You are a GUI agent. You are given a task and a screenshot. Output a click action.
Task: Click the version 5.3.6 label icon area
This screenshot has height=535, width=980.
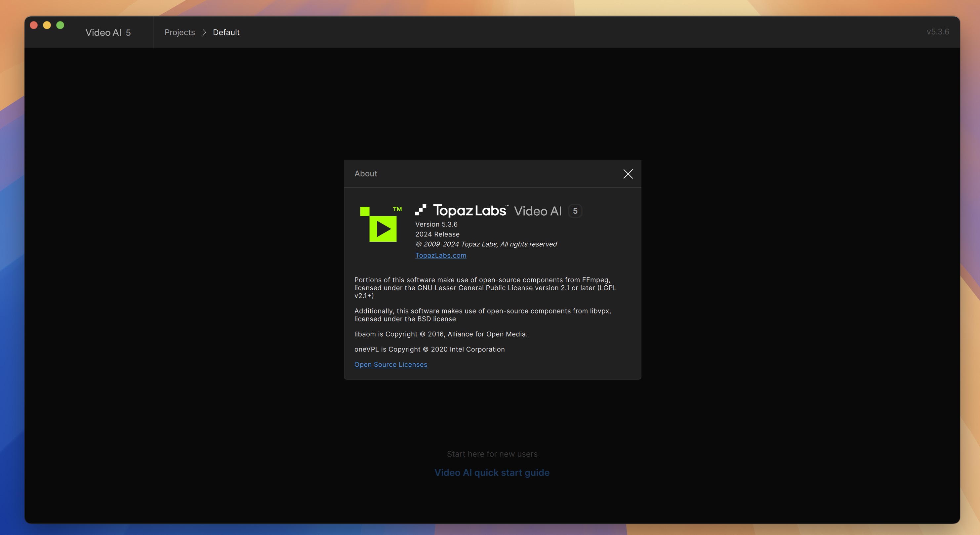coord(436,224)
